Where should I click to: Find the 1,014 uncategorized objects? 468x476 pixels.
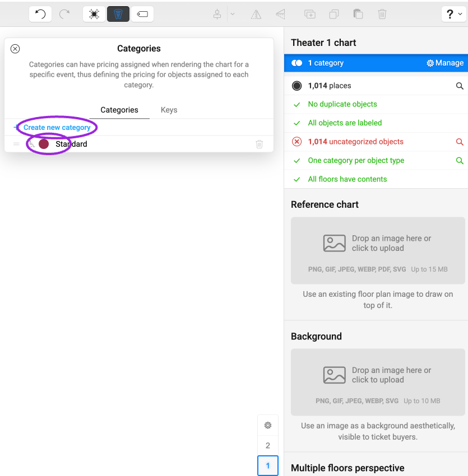point(460,142)
